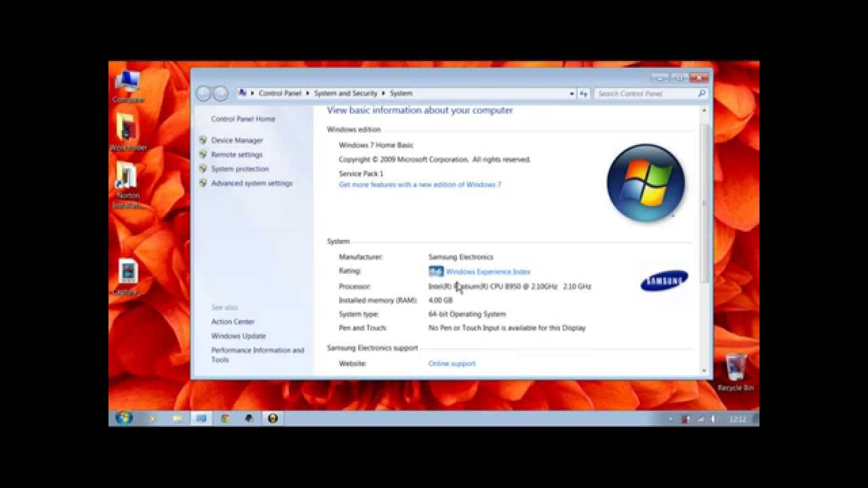Open Performance Information and Tools link
868x488 pixels.
(258, 355)
